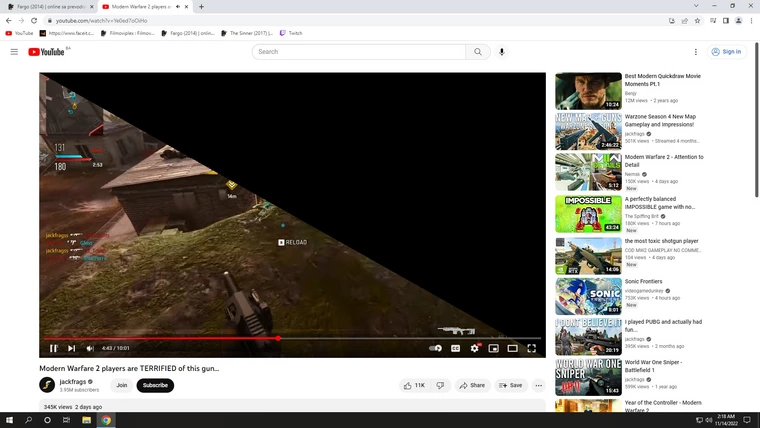
Task: Open the jackfrags channel avatar
Action: (47, 385)
